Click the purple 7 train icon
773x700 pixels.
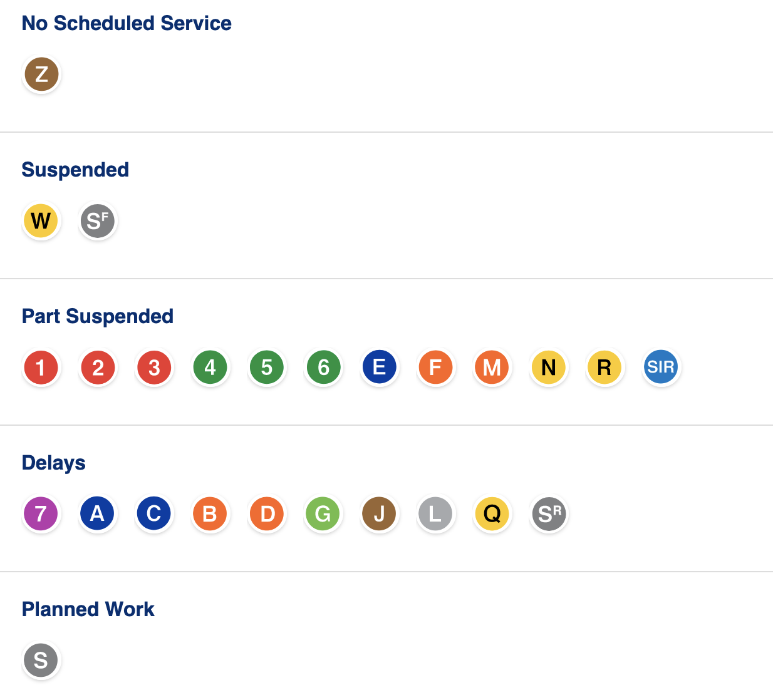(x=41, y=513)
